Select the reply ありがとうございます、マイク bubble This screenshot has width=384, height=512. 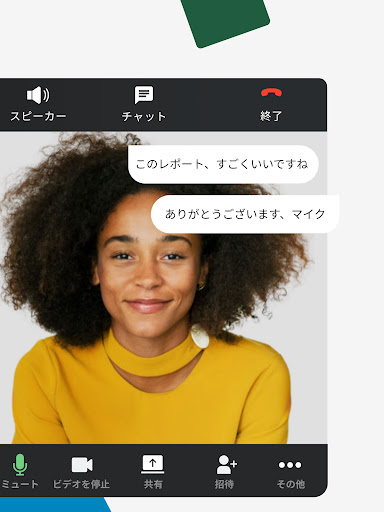[245, 214]
